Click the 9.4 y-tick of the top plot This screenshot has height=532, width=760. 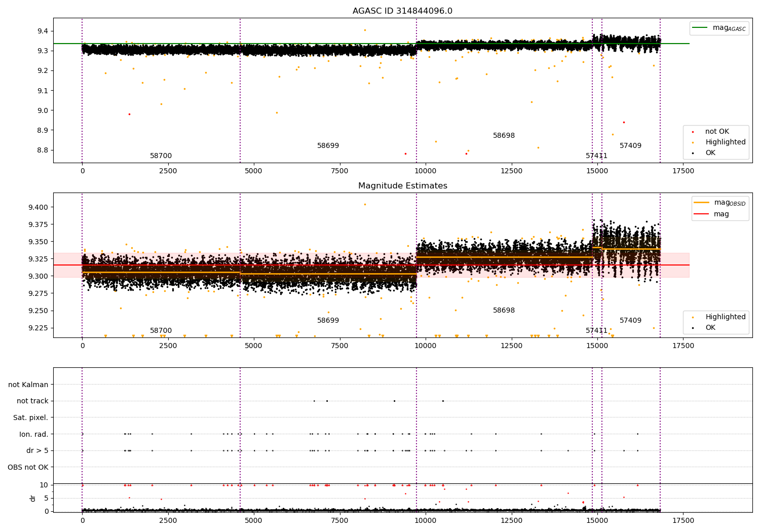[x=43, y=31]
